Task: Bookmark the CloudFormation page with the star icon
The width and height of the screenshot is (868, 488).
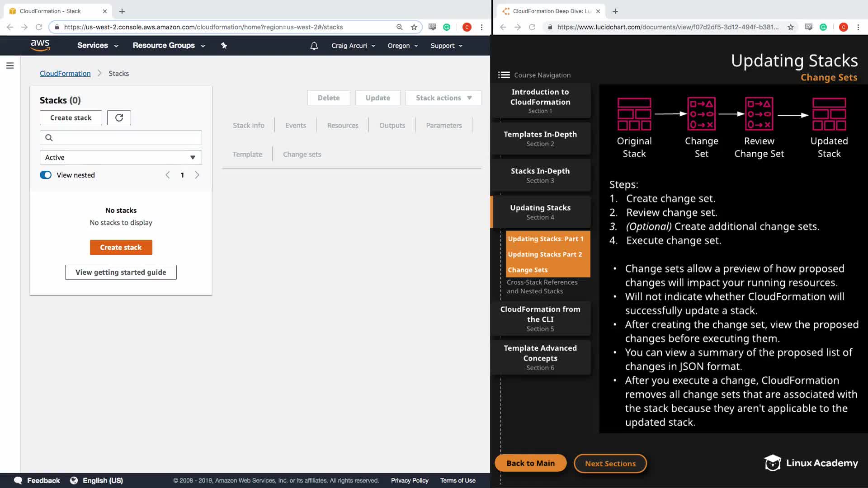Action: pyautogui.click(x=414, y=27)
